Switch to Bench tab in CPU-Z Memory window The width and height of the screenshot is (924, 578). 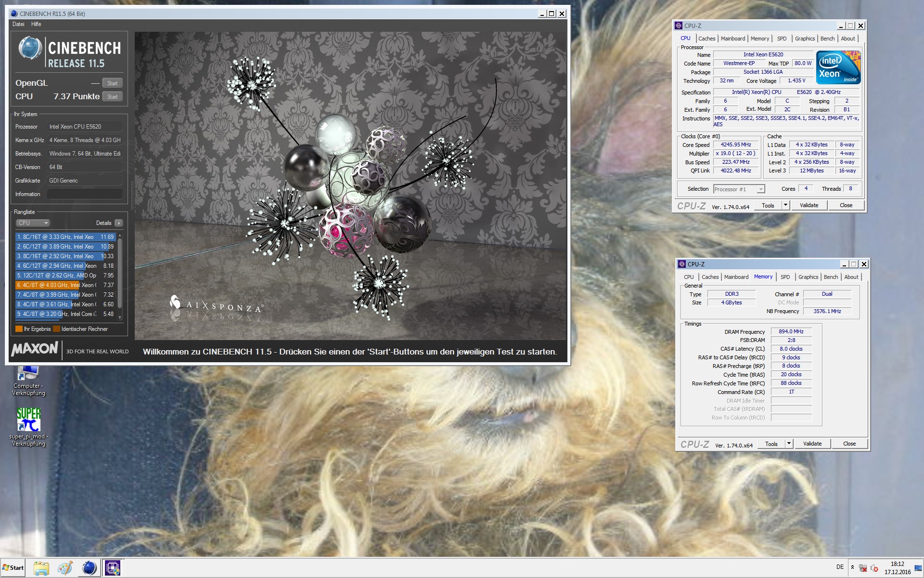click(831, 277)
